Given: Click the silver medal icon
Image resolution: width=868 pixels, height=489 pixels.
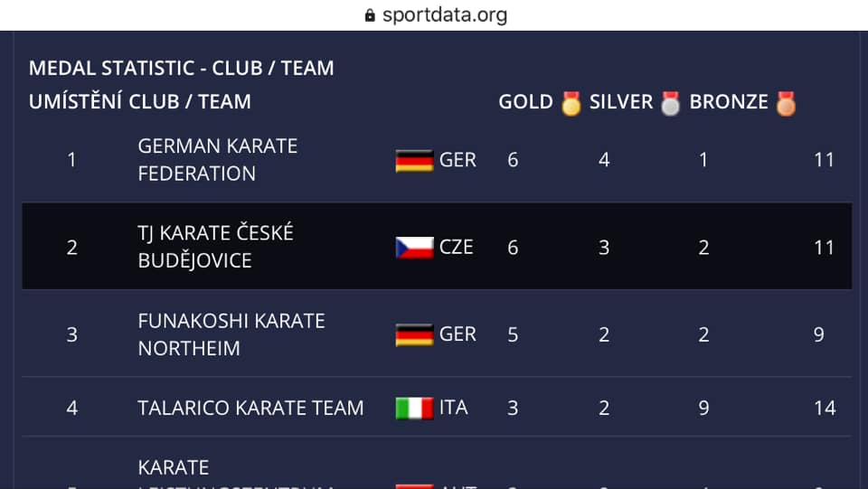Looking at the screenshot, I should tap(670, 103).
